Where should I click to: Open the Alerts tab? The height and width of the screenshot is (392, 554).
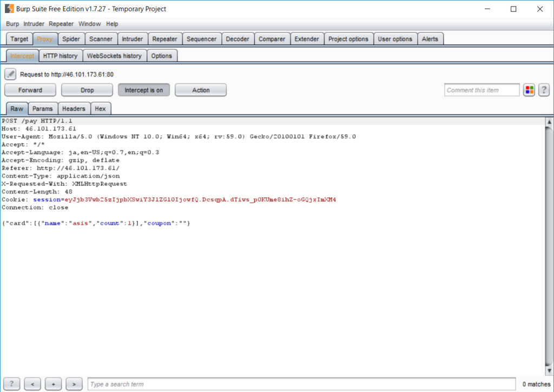click(x=430, y=39)
